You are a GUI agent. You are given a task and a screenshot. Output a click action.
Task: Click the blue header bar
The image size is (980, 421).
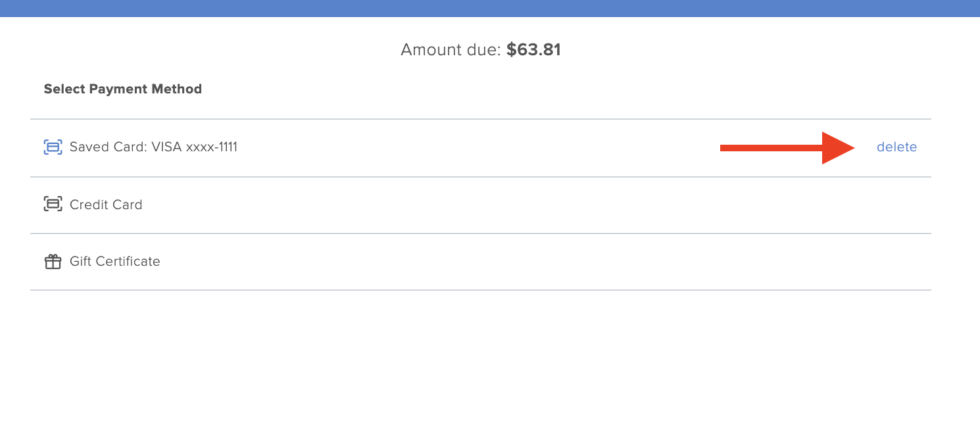tap(490, 9)
